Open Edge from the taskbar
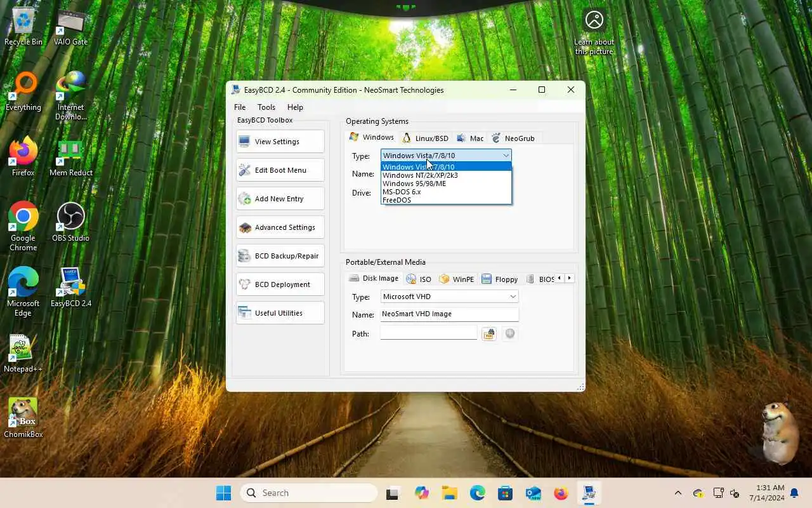 [478, 493]
